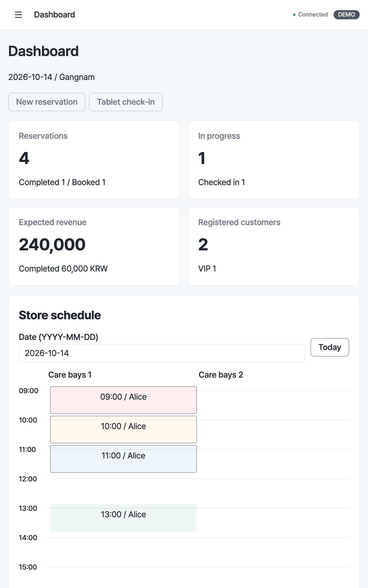Screen dimensions: 368x588
Task: Click the 15:00 time label
Action: tap(28, 567)
